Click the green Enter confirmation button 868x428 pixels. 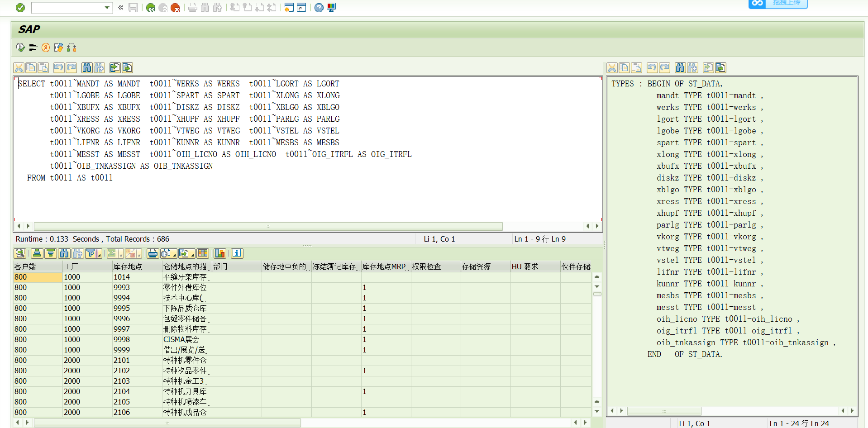coord(20,8)
